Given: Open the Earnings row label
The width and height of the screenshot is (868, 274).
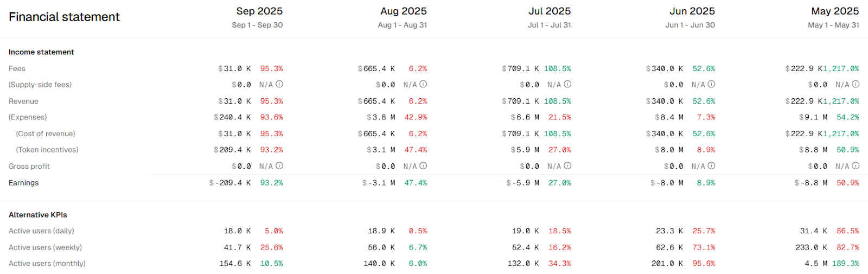Looking at the screenshot, I should (x=24, y=183).
